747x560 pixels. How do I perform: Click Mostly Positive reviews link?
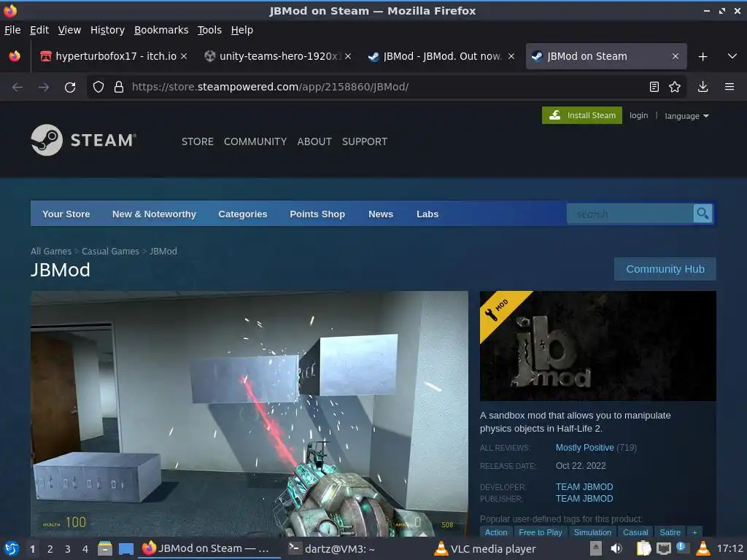(584, 448)
